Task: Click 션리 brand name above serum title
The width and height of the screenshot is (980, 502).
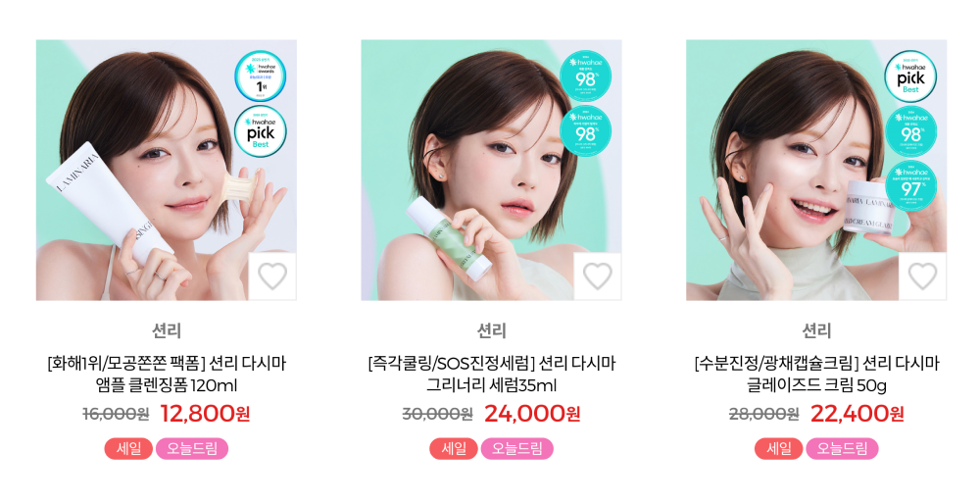Action: (491, 330)
